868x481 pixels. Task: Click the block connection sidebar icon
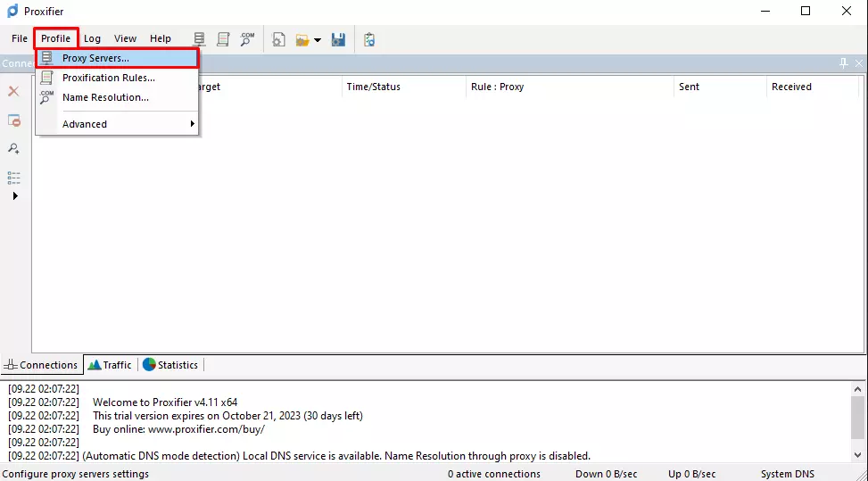click(x=14, y=120)
